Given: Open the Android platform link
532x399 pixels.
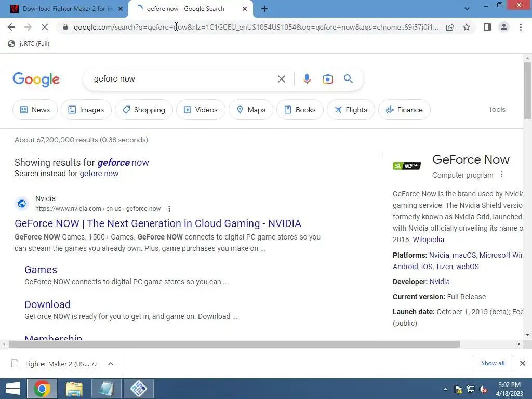Looking at the screenshot, I should (405, 267).
